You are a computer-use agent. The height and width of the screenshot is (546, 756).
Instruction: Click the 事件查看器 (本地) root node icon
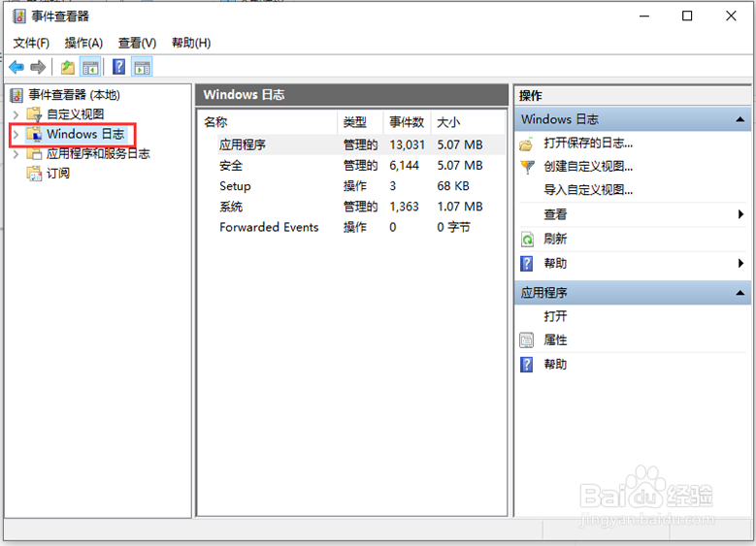point(16,95)
